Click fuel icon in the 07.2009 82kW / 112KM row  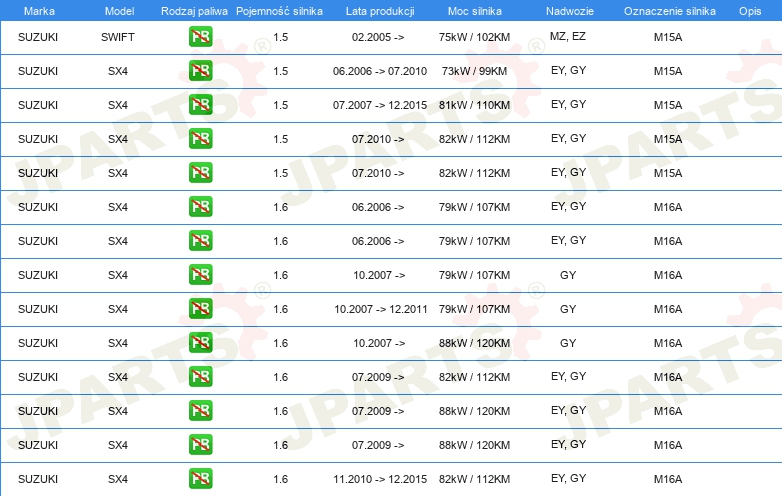(200, 376)
